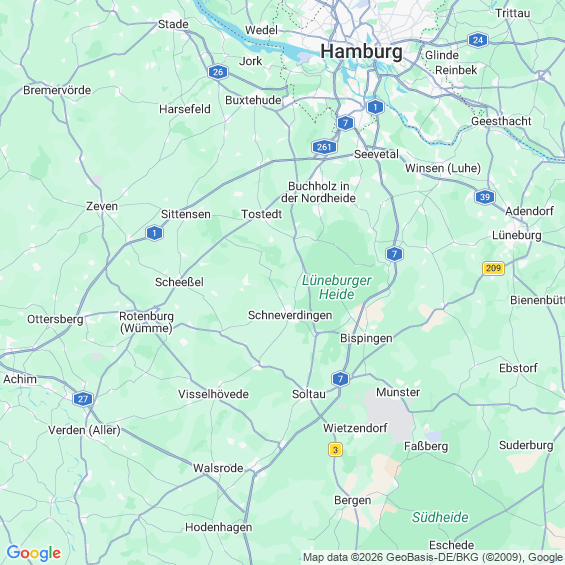Click the A7 shield next to Soltau
The image size is (565, 565).
pos(340,379)
